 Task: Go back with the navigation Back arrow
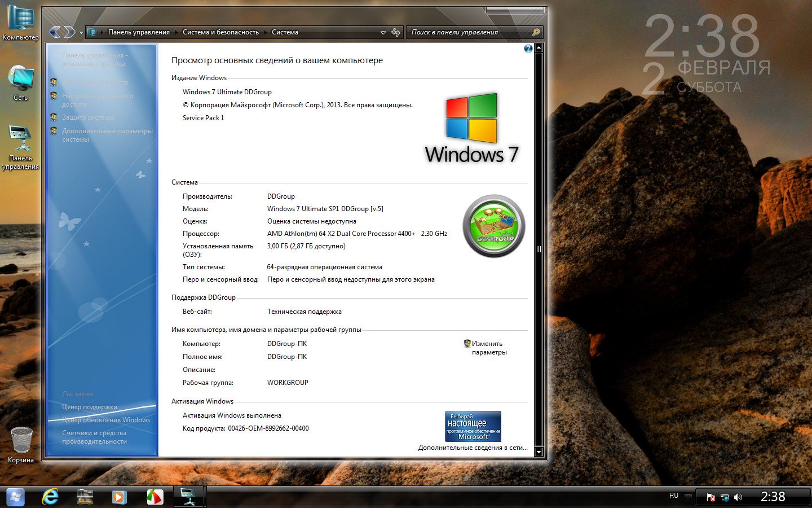click(55, 32)
